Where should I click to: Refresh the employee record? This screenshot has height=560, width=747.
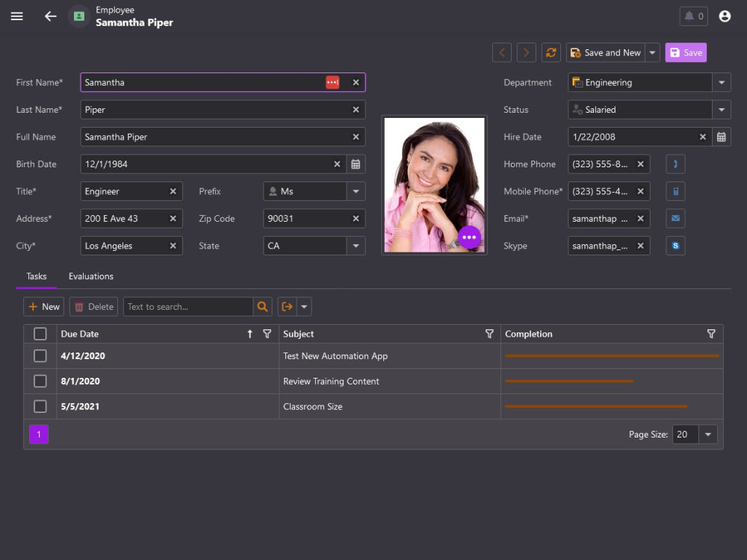pyautogui.click(x=551, y=52)
